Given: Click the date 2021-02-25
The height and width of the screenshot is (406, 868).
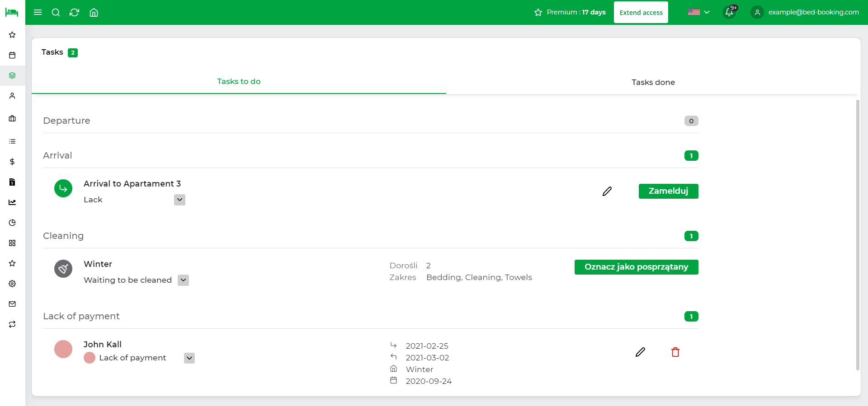Looking at the screenshot, I should [x=427, y=346].
